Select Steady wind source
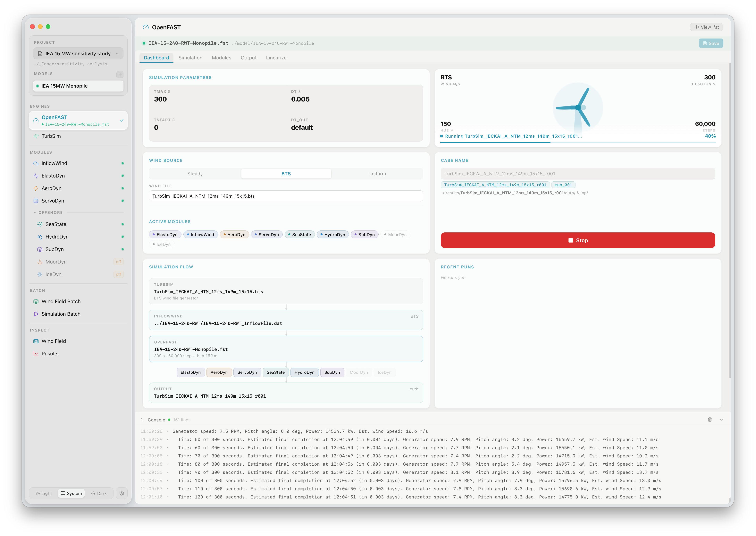 195,174
